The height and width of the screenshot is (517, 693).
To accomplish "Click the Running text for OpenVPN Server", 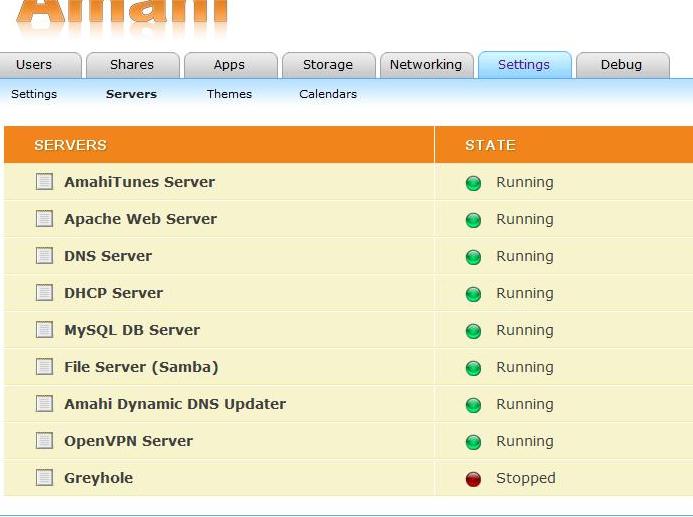I will click(x=525, y=441).
